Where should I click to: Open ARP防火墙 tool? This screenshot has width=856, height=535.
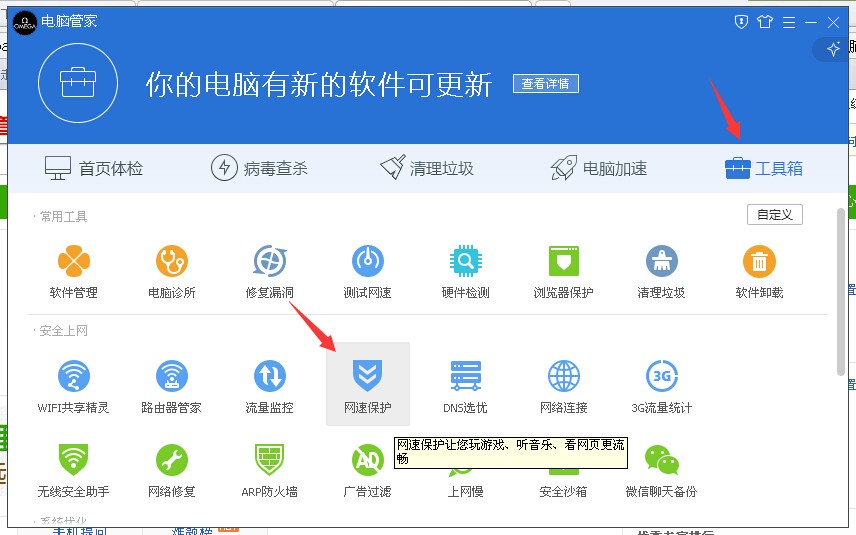click(x=270, y=471)
